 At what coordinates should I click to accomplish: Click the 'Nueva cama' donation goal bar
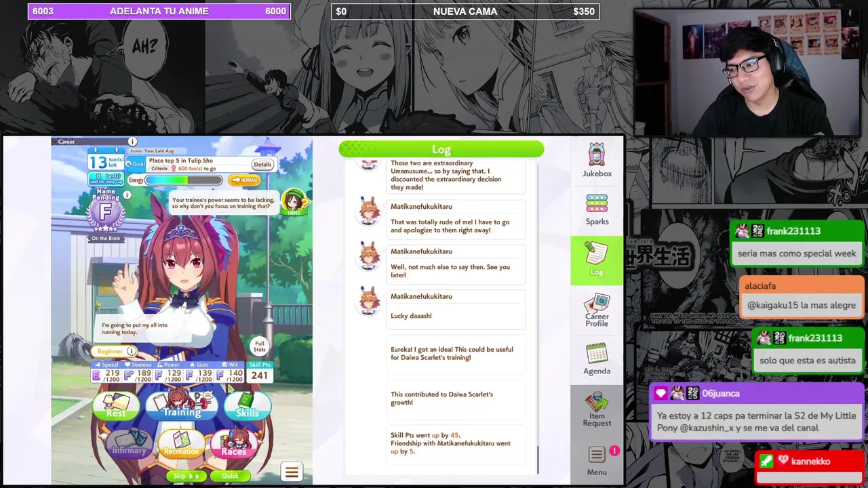tap(465, 12)
